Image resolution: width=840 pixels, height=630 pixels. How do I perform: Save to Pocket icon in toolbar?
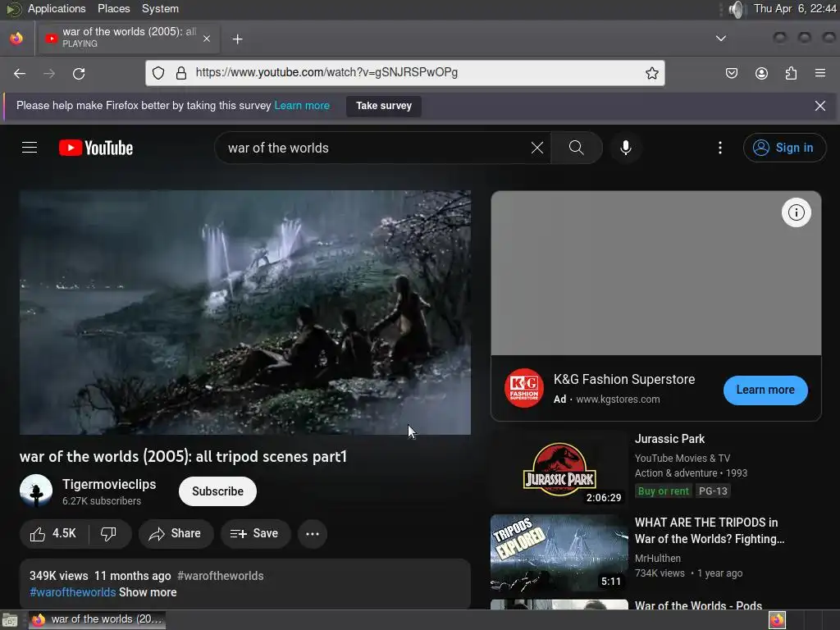[x=731, y=73]
